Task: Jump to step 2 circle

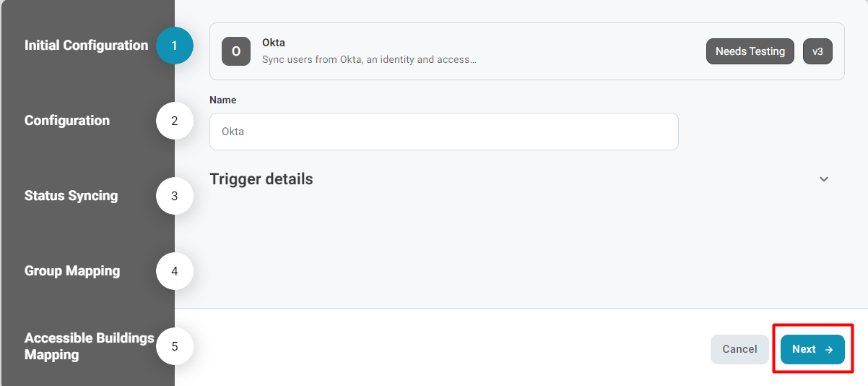Action: (175, 121)
